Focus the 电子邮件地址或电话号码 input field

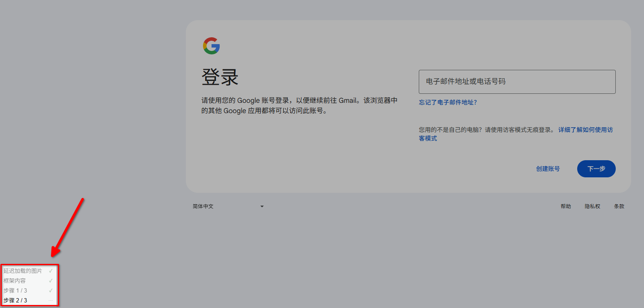click(517, 81)
